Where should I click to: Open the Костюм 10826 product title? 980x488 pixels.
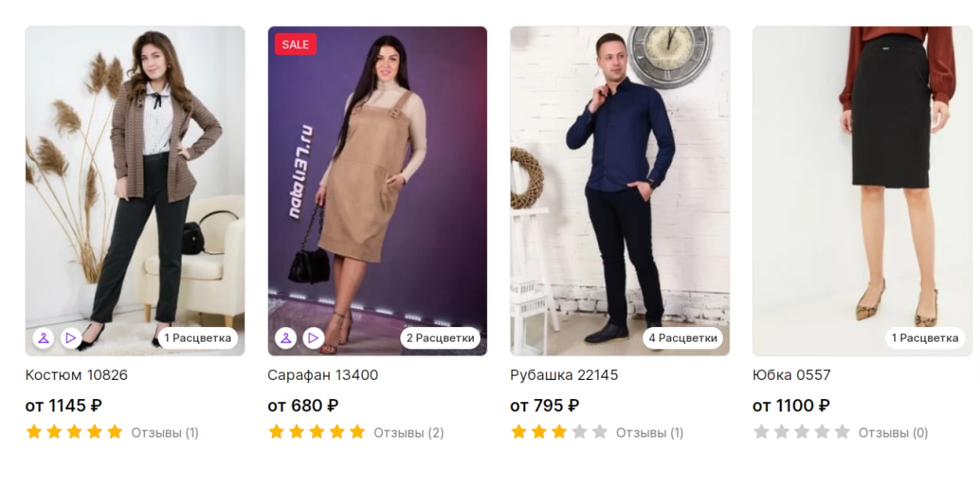pyautogui.click(x=77, y=375)
